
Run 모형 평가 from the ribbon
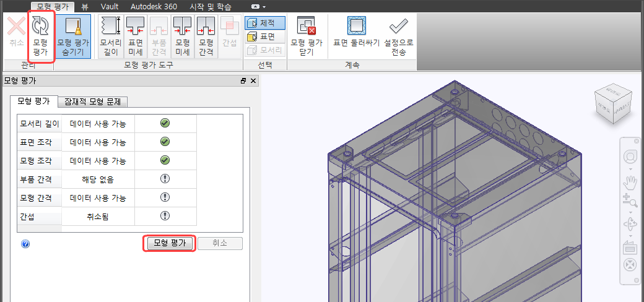point(40,36)
